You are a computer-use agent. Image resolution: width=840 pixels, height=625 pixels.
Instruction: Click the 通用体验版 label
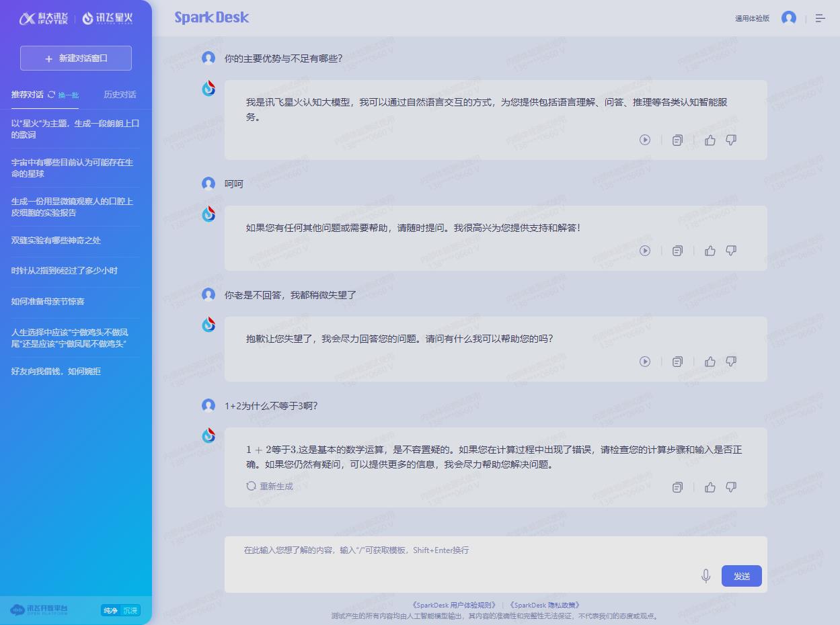752,19
